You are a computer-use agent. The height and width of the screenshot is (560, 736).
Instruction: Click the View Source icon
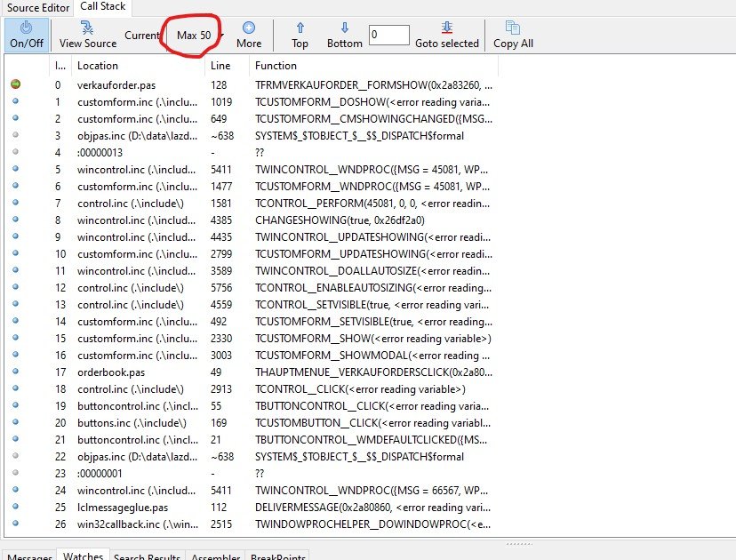point(87,28)
